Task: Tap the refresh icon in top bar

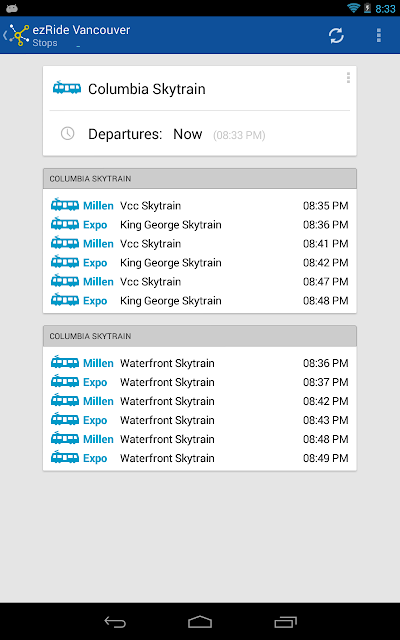Action: point(336,36)
